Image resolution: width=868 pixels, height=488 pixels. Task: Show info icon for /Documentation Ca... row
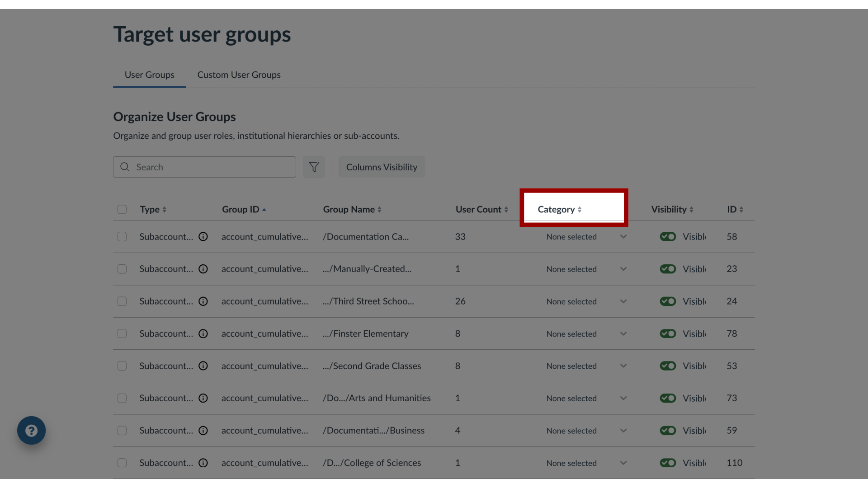pos(203,237)
